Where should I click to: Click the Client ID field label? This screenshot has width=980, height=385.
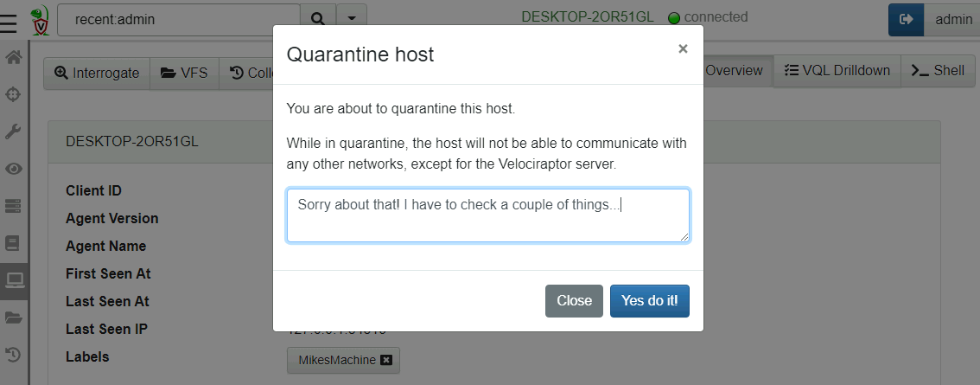tap(93, 190)
